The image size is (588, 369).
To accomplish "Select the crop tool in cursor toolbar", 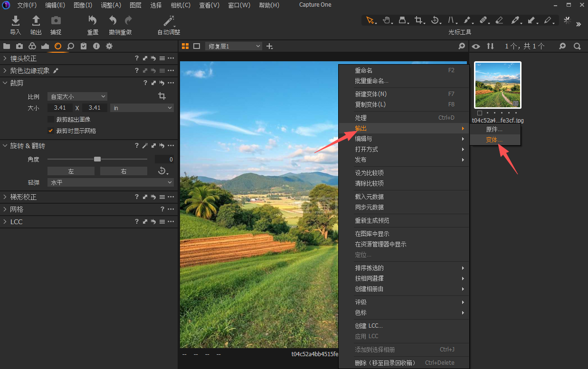I will (418, 20).
